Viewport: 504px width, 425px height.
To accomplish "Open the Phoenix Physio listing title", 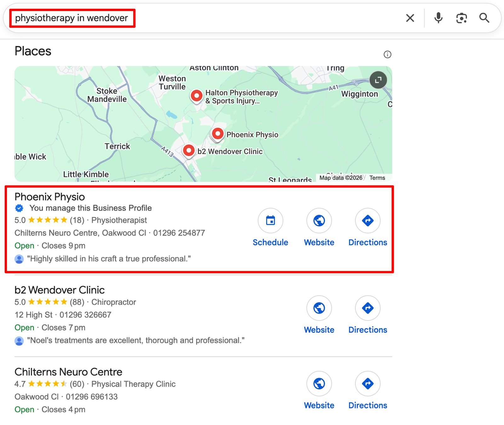I will point(50,197).
